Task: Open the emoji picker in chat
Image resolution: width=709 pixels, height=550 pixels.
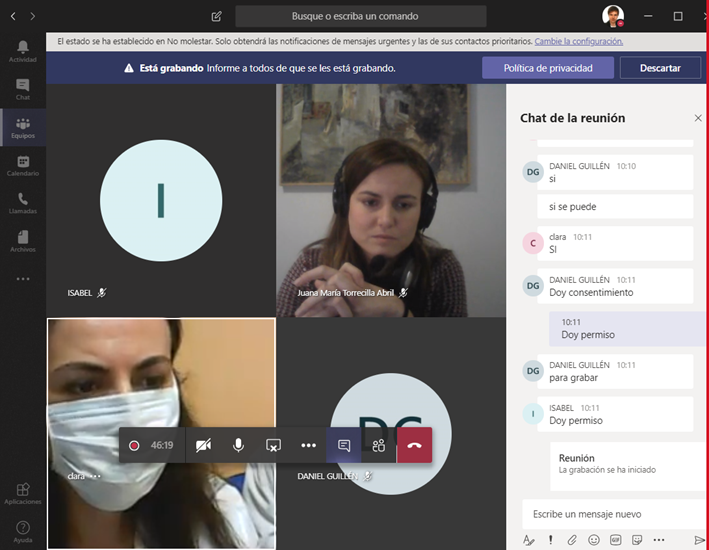Action: coord(594,540)
